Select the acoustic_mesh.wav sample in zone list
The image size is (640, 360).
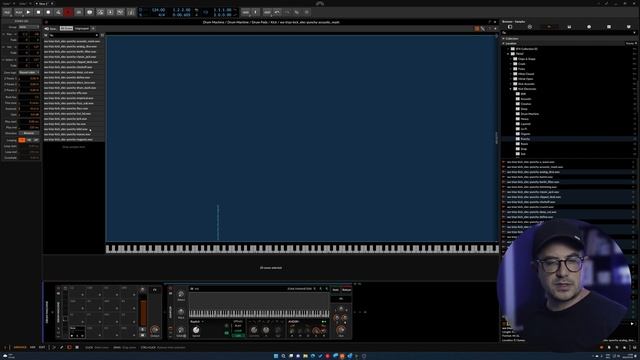click(73, 41)
